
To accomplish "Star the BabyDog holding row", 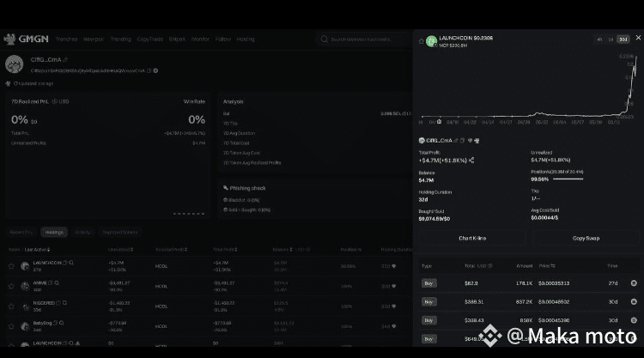I will click(x=11, y=326).
